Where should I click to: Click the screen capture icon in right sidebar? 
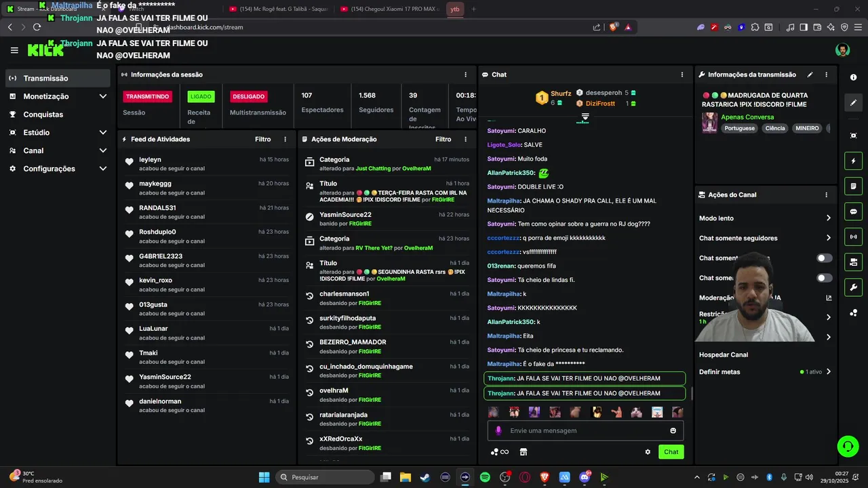pos(853,136)
